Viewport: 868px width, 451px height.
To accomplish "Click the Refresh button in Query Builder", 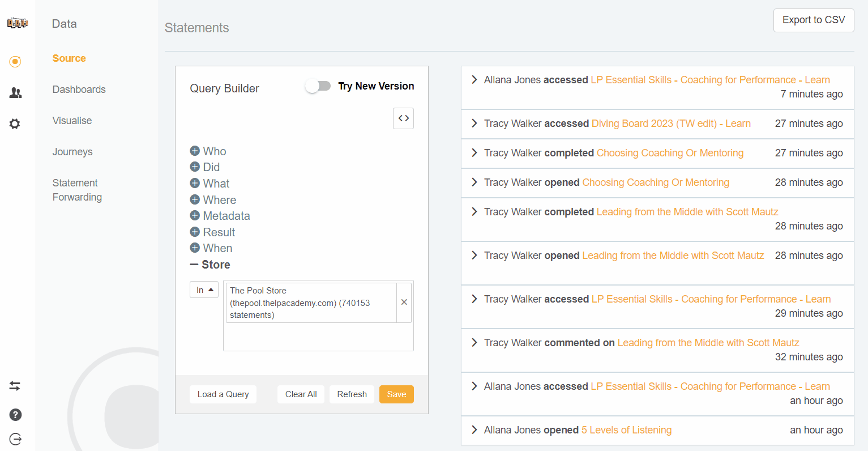I will pos(352,394).
